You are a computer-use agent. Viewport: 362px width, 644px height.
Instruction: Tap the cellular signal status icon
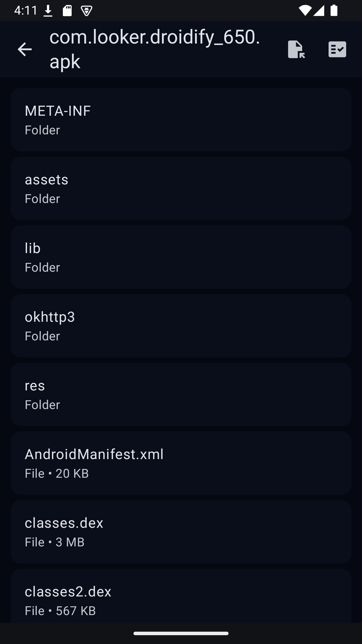tap(319, 11)
